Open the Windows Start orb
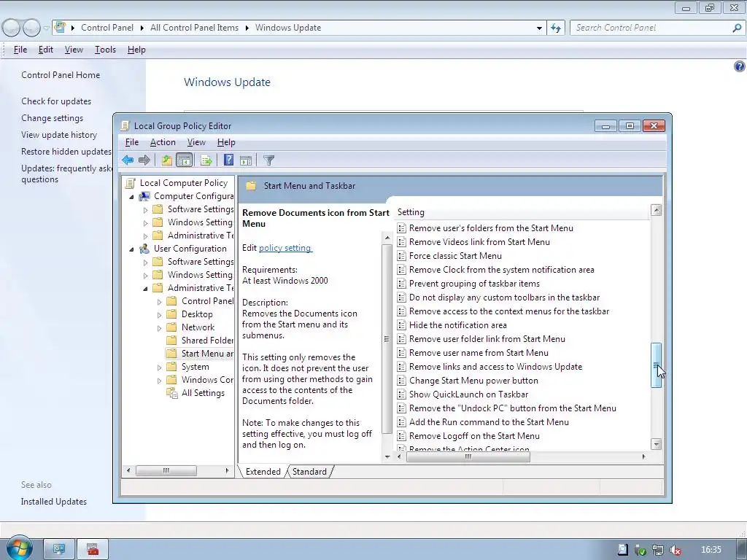 pos(19,548)
